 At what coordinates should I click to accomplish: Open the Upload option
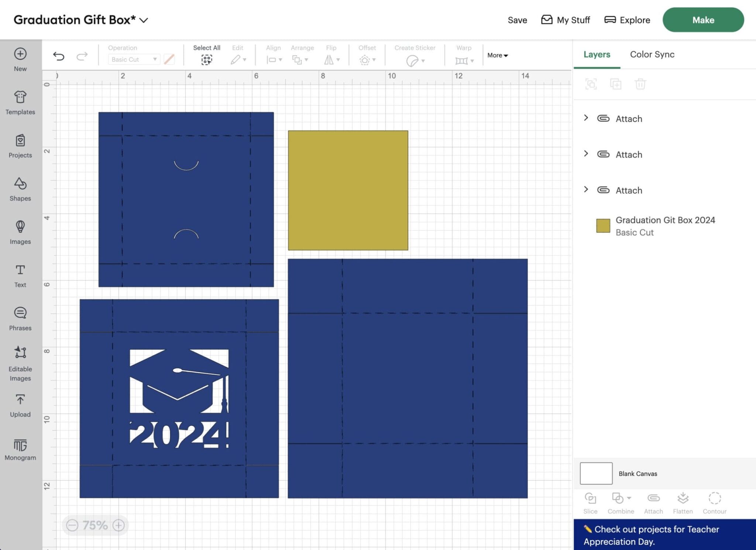(x=20, y=405)
